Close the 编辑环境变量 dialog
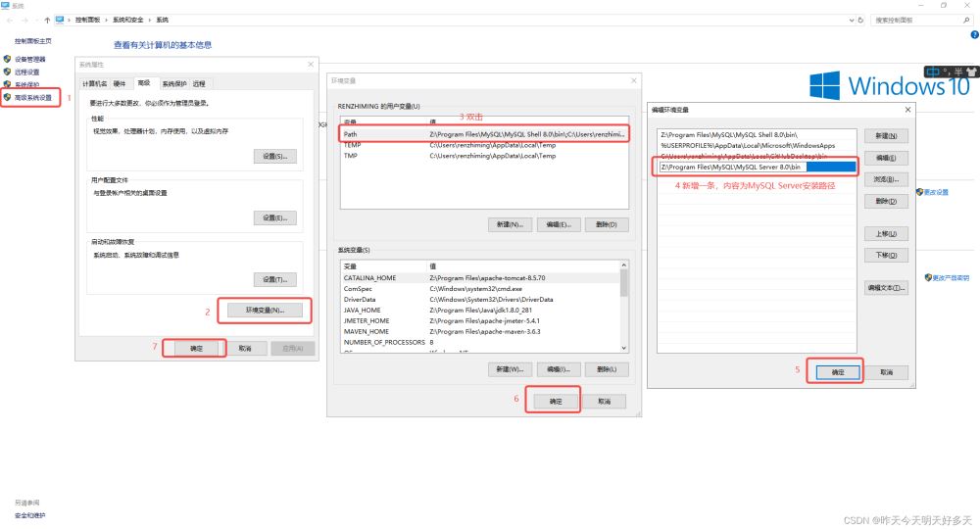 (907, 110)
